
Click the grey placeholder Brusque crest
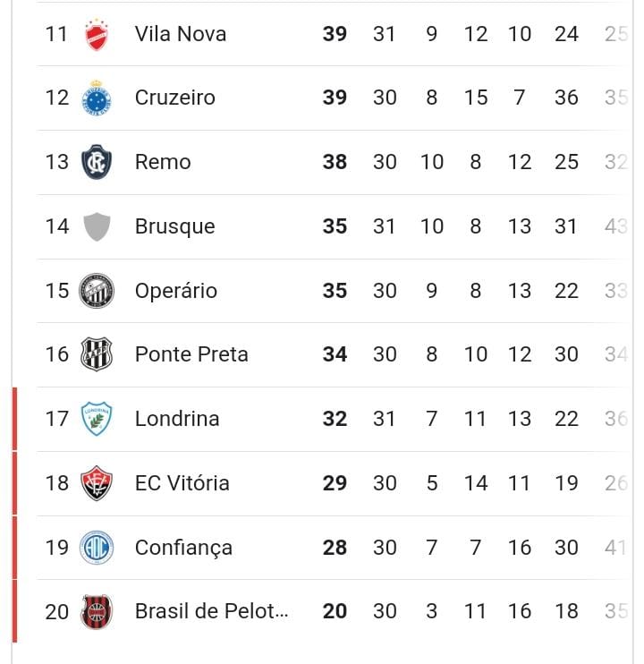[x=97, y=226]
